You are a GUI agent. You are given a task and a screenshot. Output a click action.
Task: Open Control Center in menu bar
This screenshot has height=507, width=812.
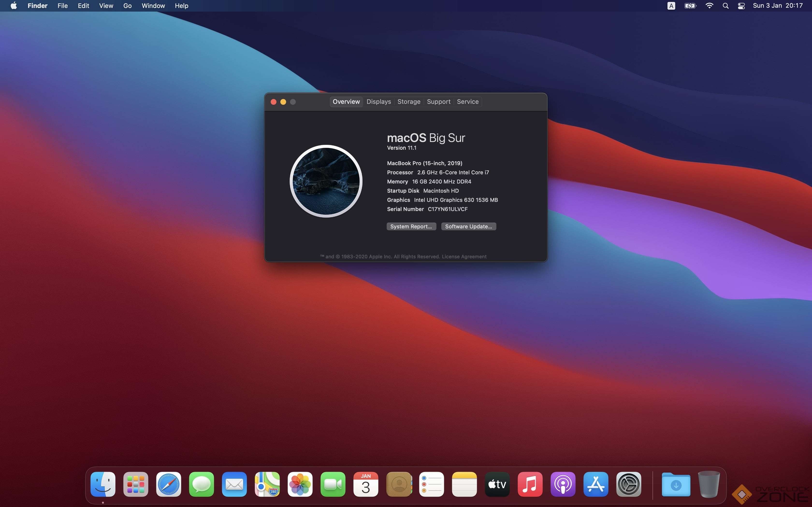click(x=741, y=6)
